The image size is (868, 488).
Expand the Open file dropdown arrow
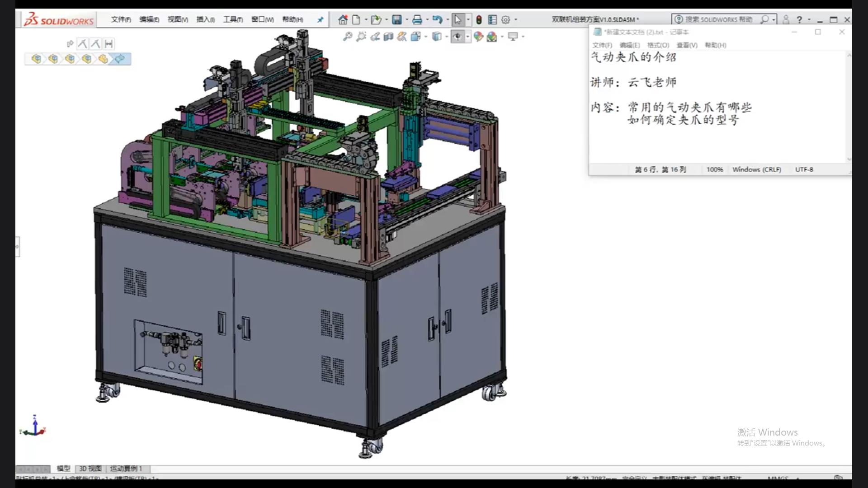click(x=386, y=19)
